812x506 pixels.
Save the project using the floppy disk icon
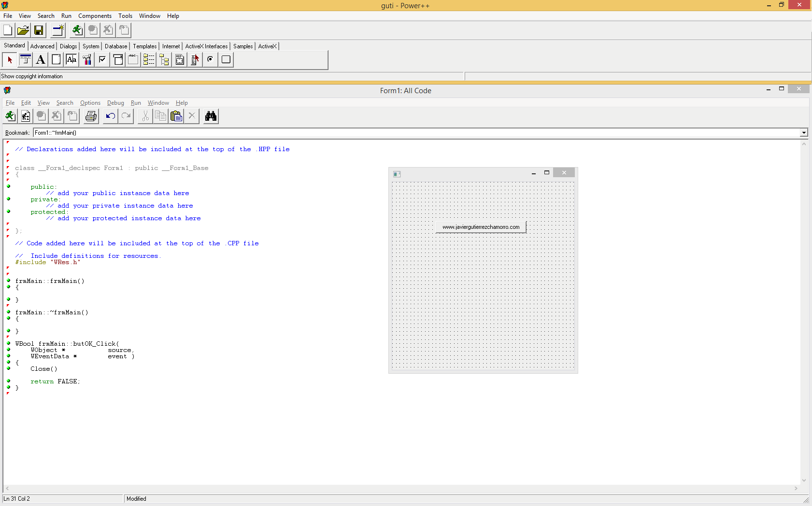click(39, 30)
